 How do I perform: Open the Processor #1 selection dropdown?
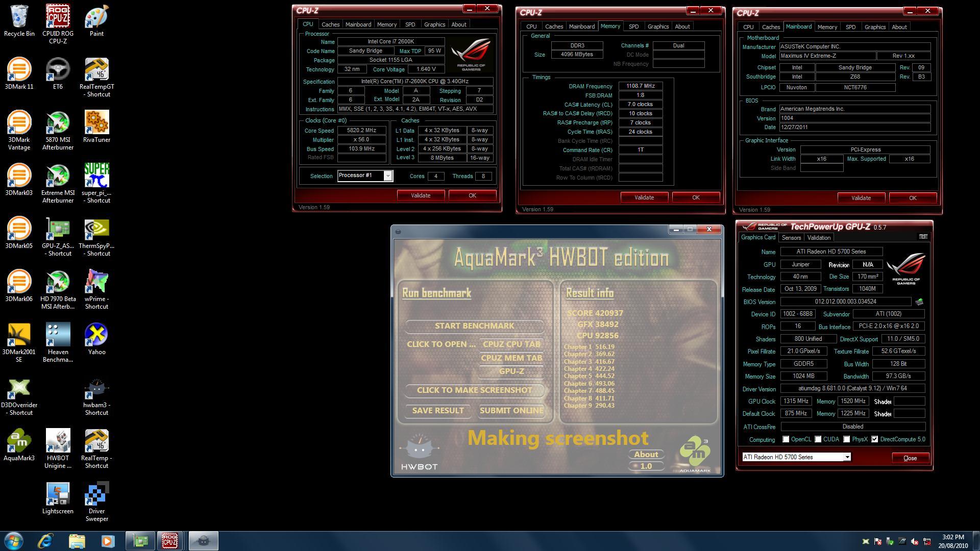(388, 176)
